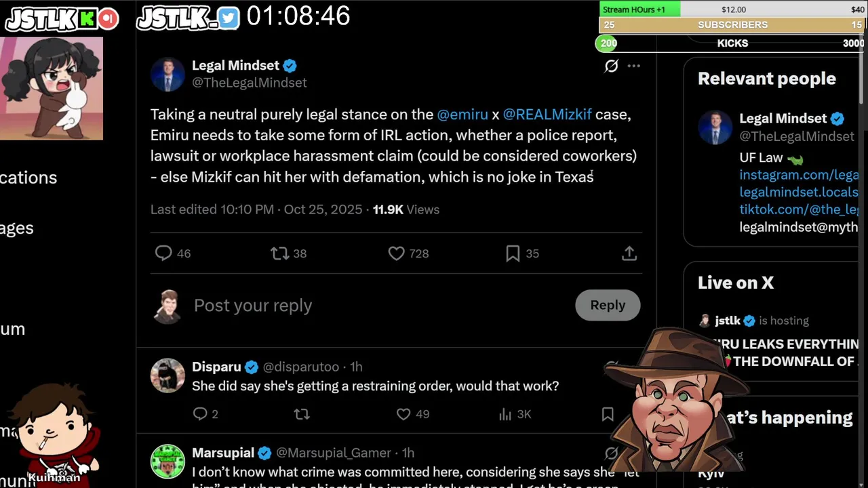Share the Legal Mindset post

click(x=629, y=253)
